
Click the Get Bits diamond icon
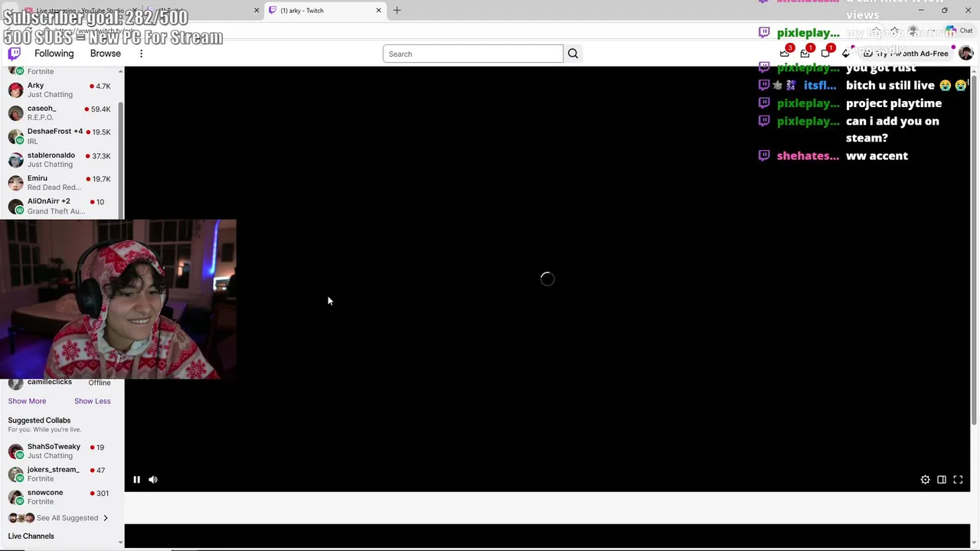[845, 53]
